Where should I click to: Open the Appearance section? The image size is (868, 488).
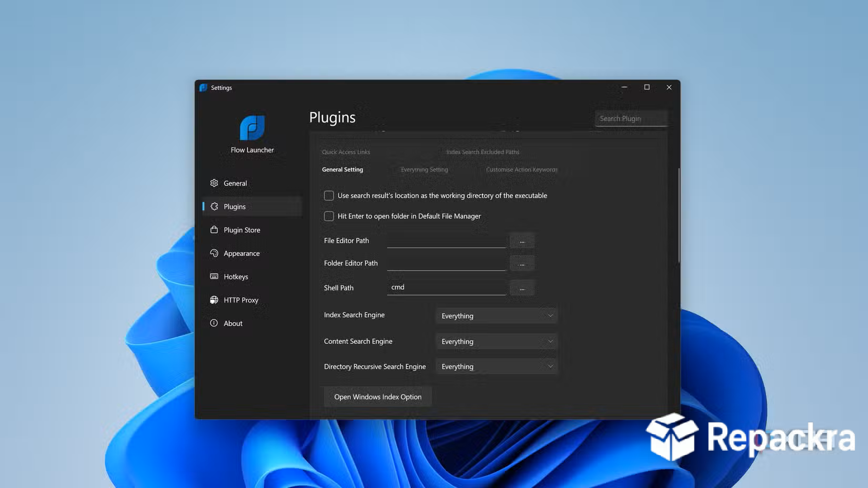(x=253, y=253)
